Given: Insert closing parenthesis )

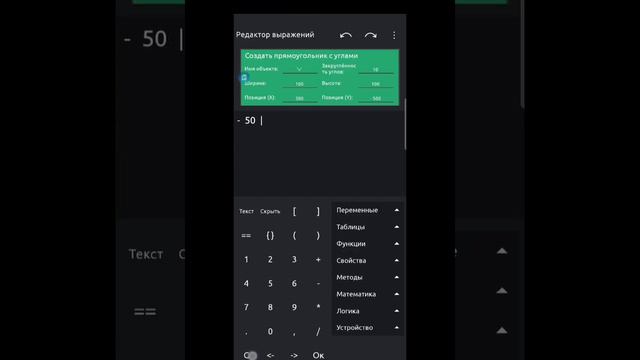Looking at the screenshot, I should (318, 236).
